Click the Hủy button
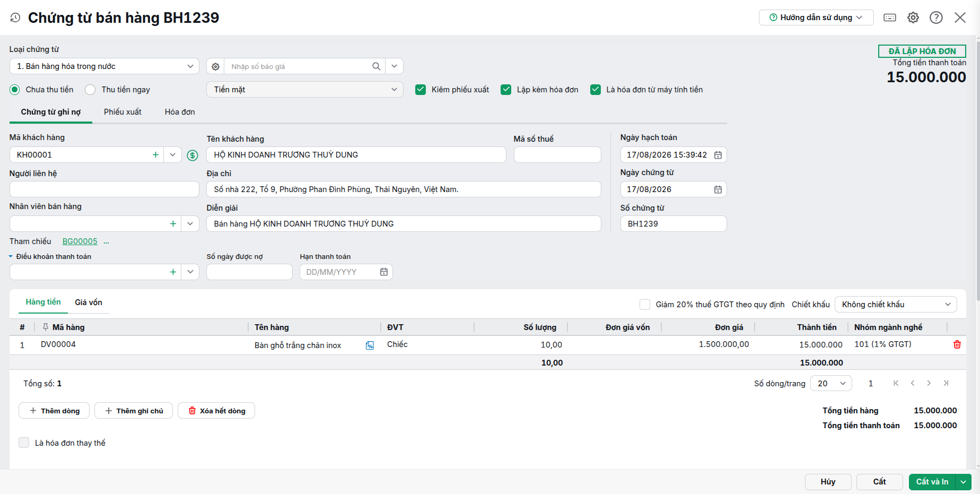The image size is (980, 494). [x=828, y=482]
